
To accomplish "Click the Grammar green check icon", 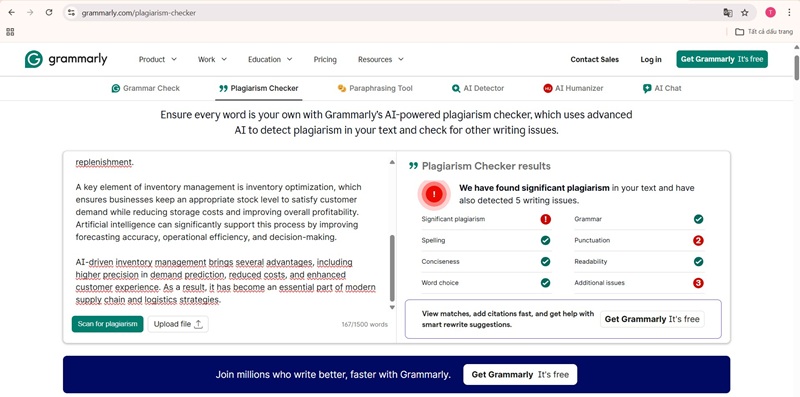I will point(698,219).
